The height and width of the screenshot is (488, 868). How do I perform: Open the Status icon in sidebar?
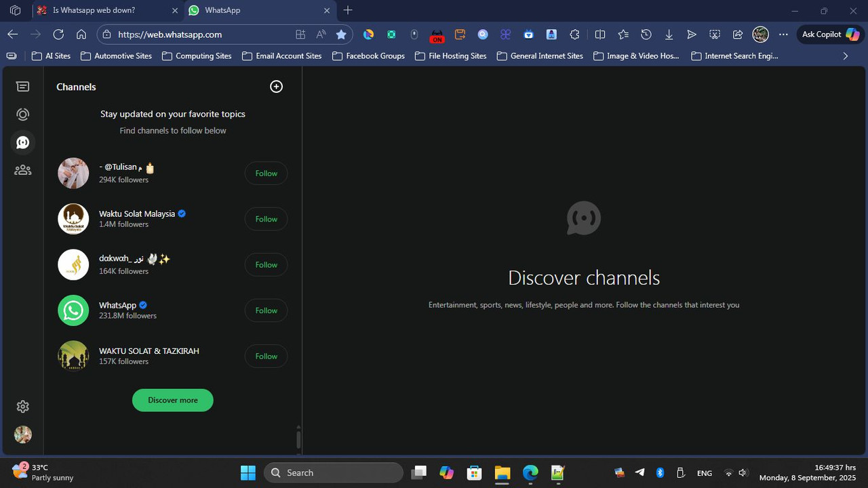pyautogui.click(x=22, y=115)
